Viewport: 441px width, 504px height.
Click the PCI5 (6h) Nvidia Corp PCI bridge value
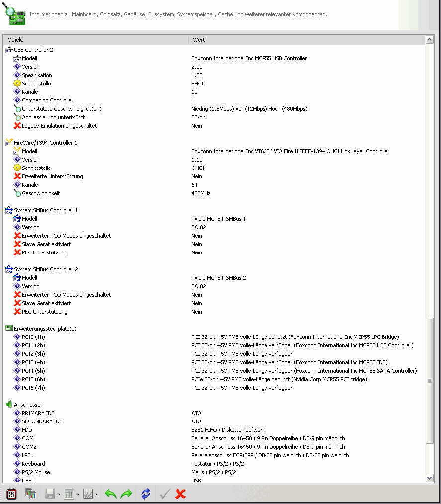(279, 379)
